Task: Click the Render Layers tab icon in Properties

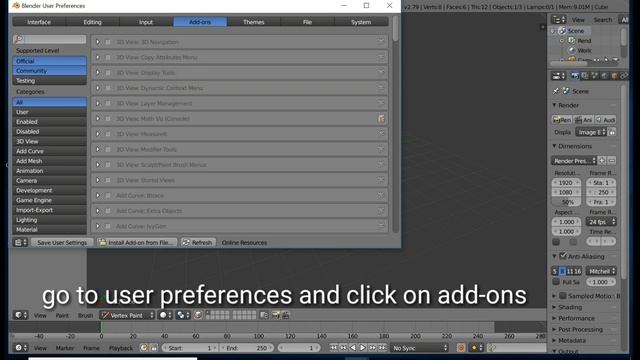Action: pyautogui.click(x=585, y=76)
